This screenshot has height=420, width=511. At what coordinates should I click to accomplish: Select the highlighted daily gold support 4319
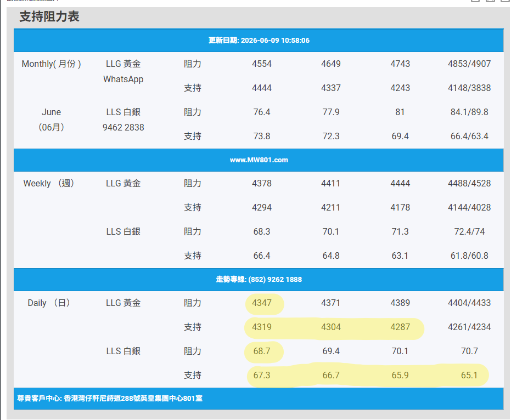(262, 327)
